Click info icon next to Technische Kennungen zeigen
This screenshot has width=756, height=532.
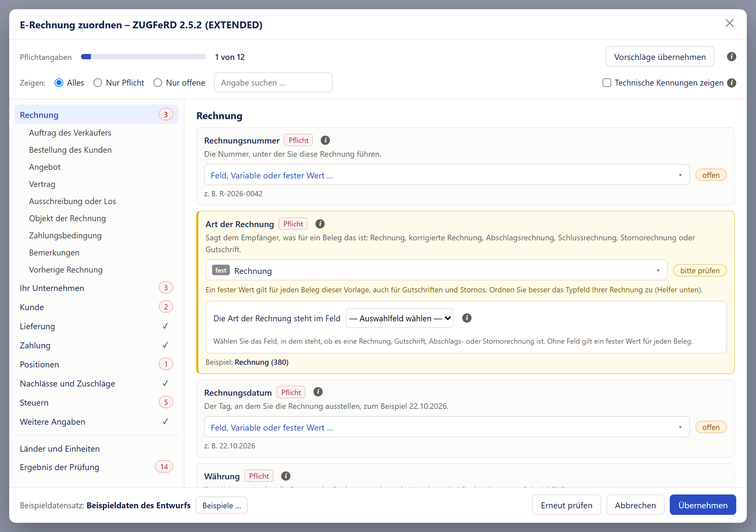tap(731, 83)
